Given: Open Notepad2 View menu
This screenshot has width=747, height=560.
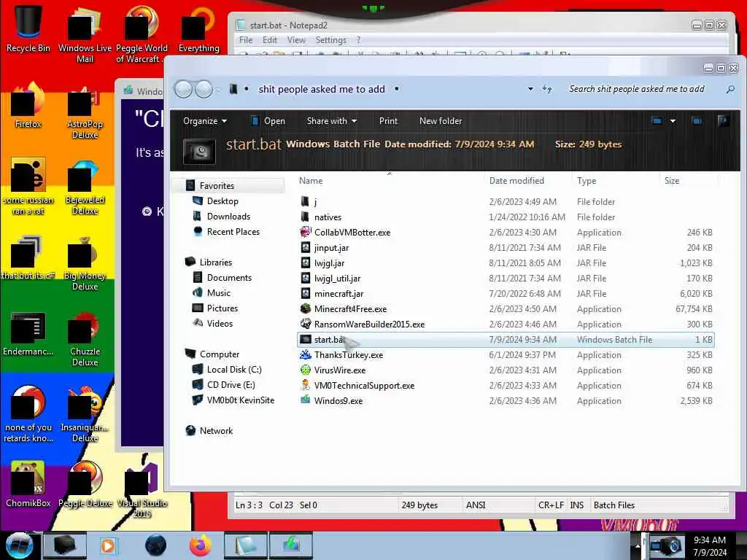Looking at the screenshot, I should [296, 40].
